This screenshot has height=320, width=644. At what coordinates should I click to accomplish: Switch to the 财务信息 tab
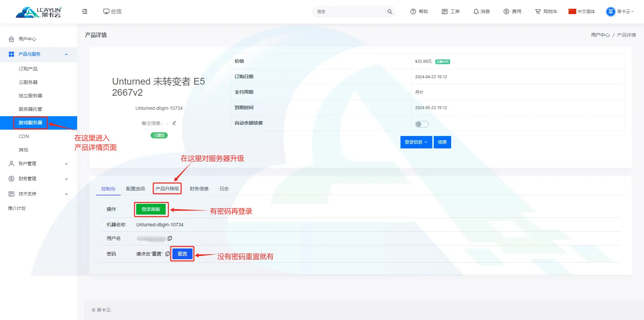(199, 189)
